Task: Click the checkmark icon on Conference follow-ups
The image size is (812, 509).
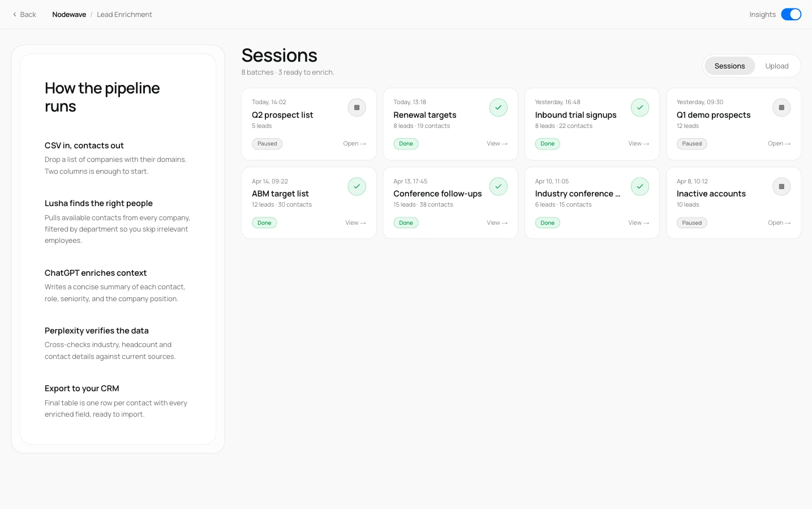Action: pyautogui.click(x=498, y=186)
